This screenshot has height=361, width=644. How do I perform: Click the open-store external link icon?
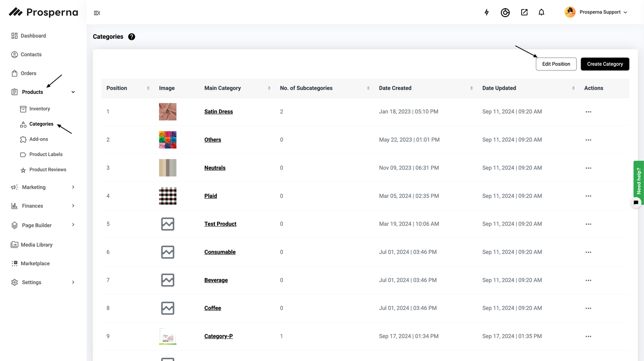coord(524,12)
